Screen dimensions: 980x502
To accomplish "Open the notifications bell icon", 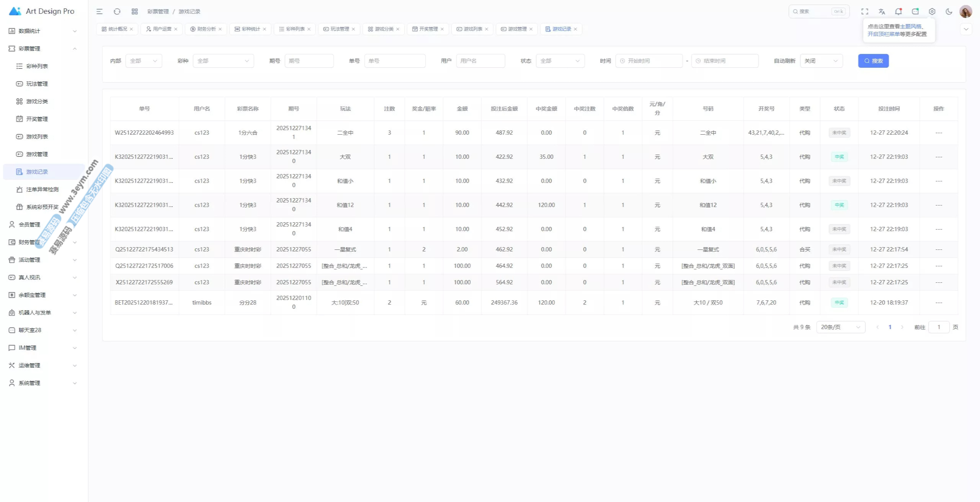I will (898, 11).
